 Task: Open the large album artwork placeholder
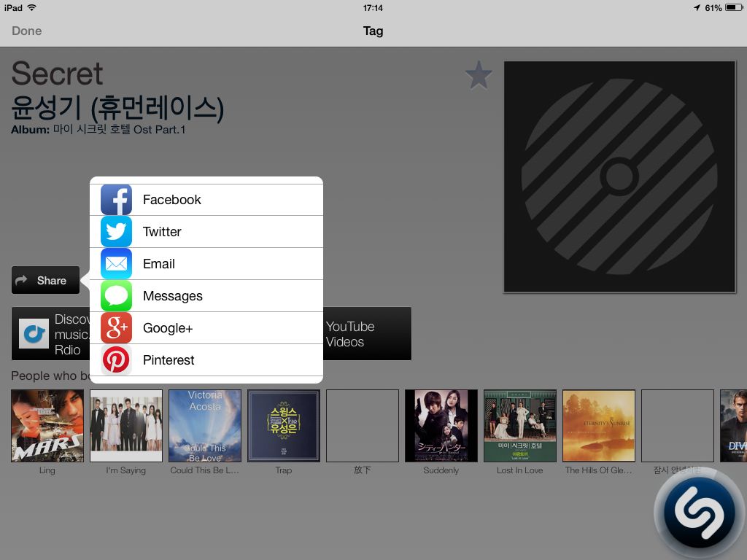pyautogui.click(x=620, y=176)
